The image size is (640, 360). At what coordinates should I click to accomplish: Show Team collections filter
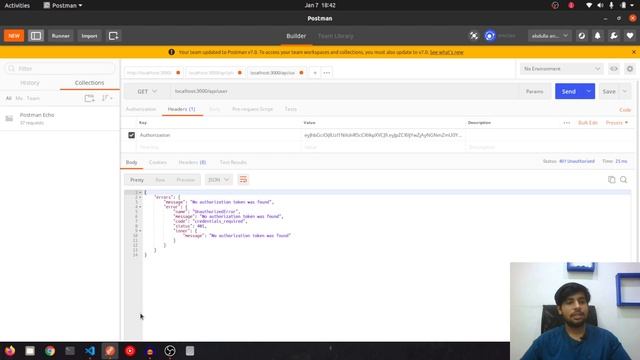click(x=33, y=98)
